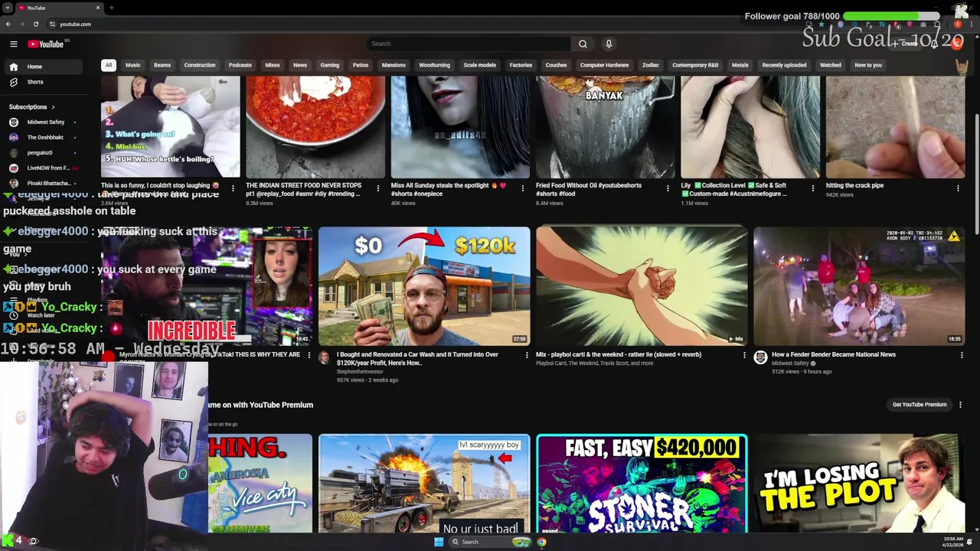Screen dimensions: 980x551
Task: Open more options for Indian street food short
Action: coord(377,188)
